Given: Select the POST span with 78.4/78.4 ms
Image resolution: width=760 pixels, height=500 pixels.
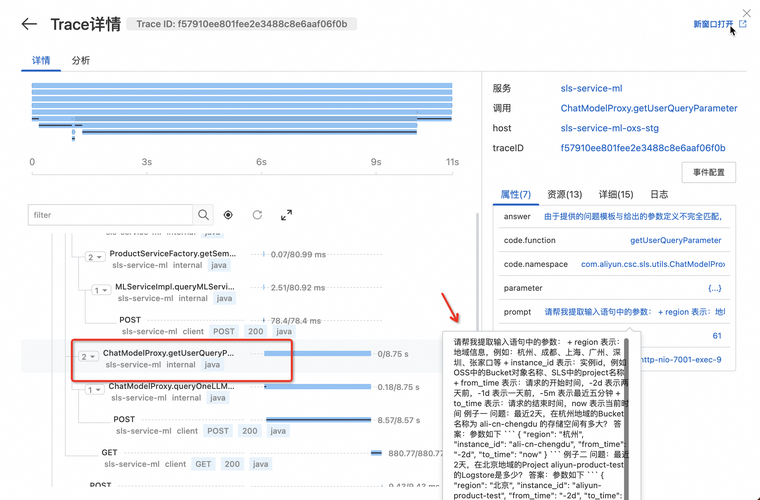Looking at the screenshot, I should (x=130, y=320).
